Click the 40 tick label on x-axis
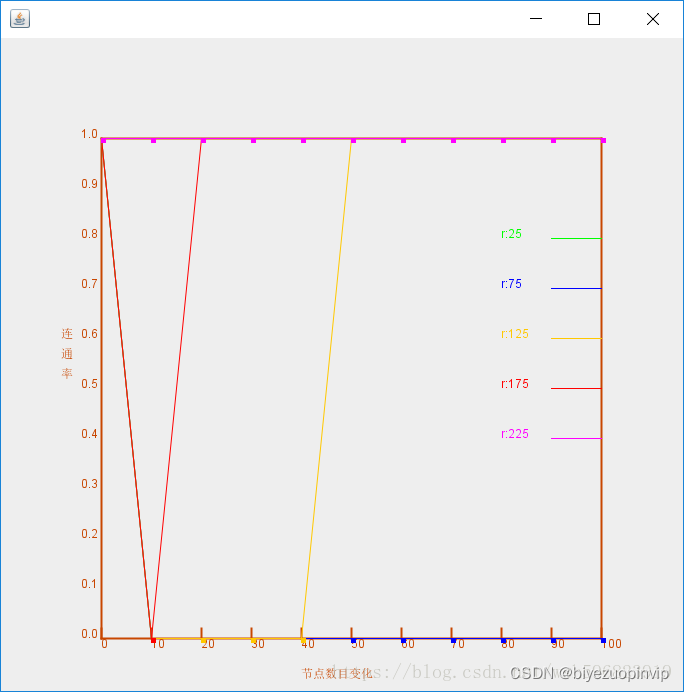 (308, 644)
